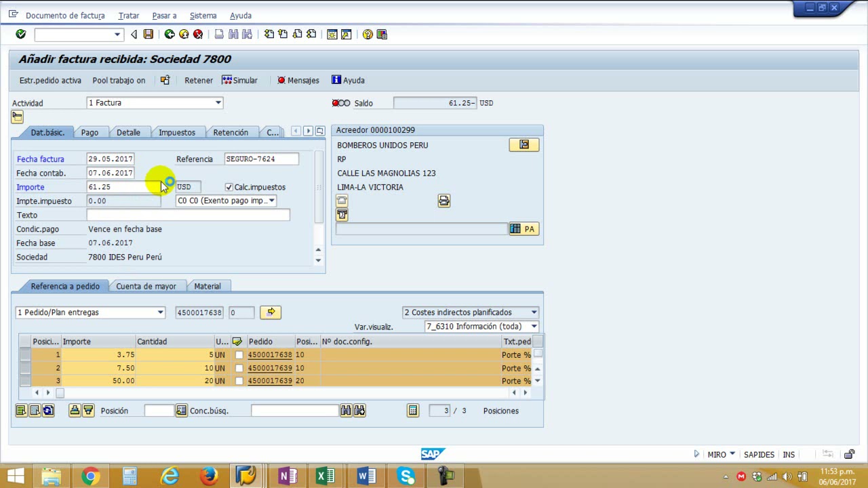Click the printer icon in the Acreedor panel

tap(443, 201)
